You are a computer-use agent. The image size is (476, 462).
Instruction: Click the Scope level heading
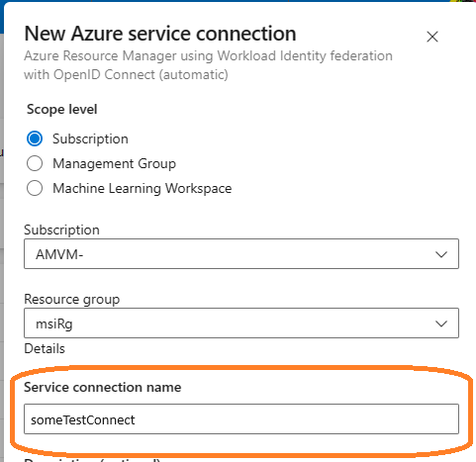[x=62, y=110]
